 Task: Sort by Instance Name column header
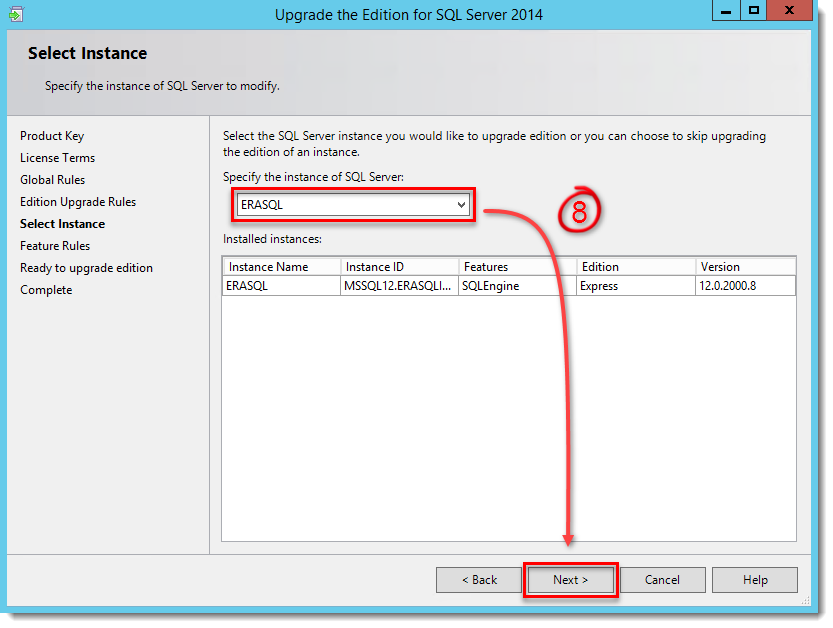[x=282, y=267]
